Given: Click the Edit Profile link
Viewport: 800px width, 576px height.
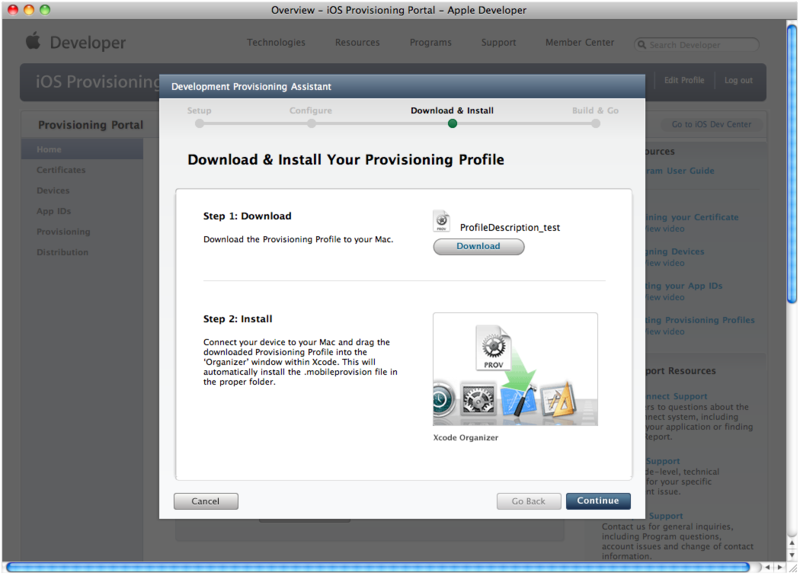Looking at the screenshot, I should click(684, 80).
